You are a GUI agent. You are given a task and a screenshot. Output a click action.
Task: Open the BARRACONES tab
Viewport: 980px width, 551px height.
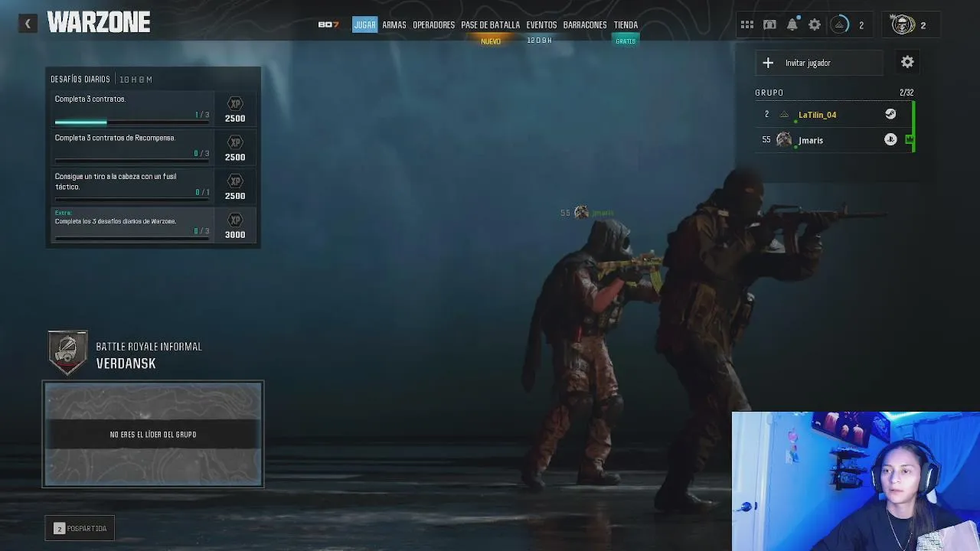pyautogui.click(x=585, y=24)
